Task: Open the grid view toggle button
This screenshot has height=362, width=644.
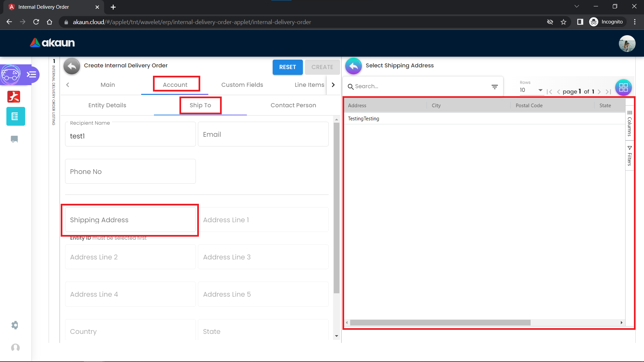Action: tap(623, 87)
